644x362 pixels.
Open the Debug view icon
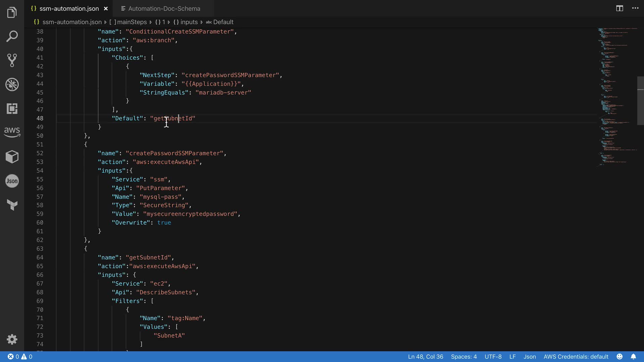coord(12,84)
